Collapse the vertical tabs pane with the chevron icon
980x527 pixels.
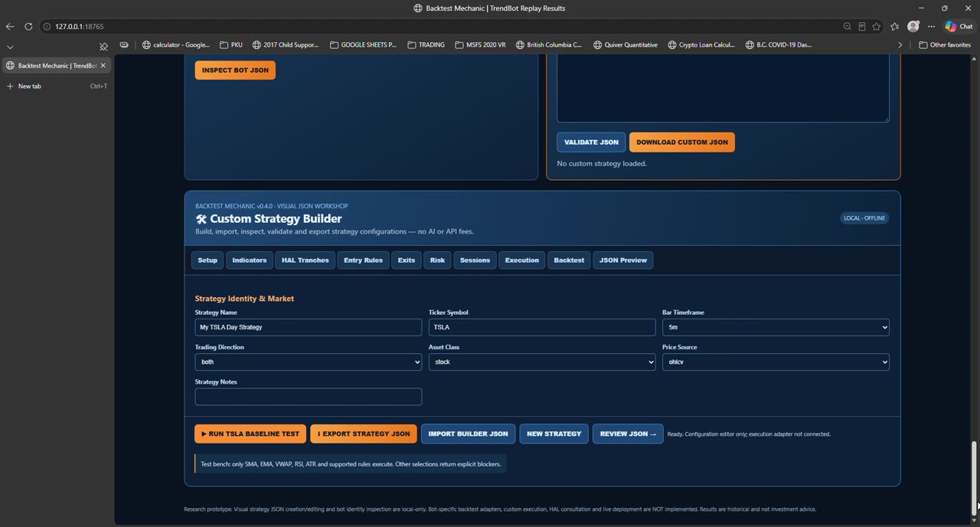[10, 47]
